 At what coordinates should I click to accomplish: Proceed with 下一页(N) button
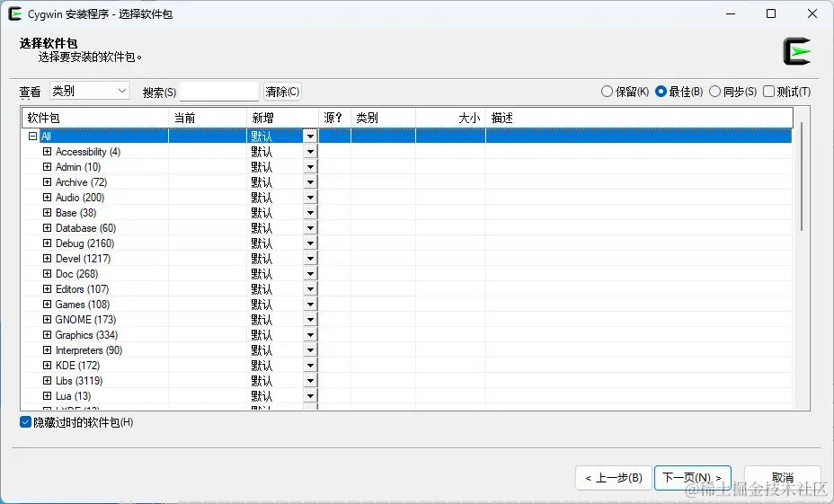[x=693, y=478]
